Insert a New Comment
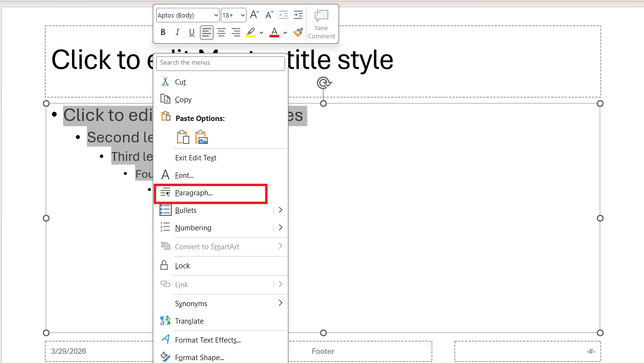Image resolution: width=644 pixels, height=363 pixels. [322, 23]
